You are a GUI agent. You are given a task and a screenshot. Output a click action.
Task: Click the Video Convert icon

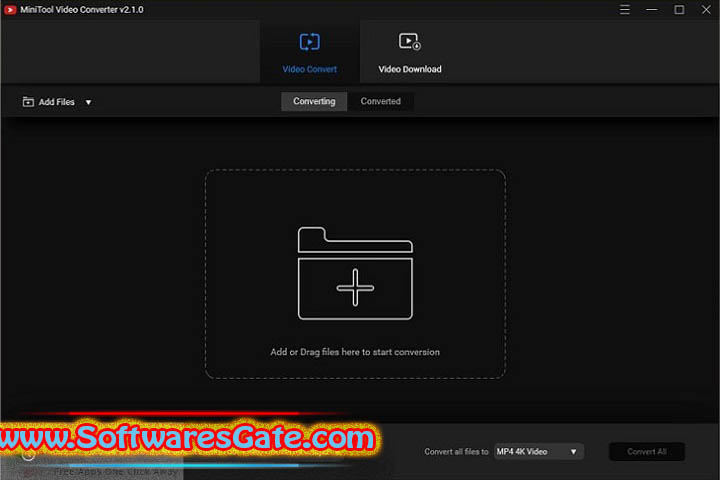coord(309,42)
